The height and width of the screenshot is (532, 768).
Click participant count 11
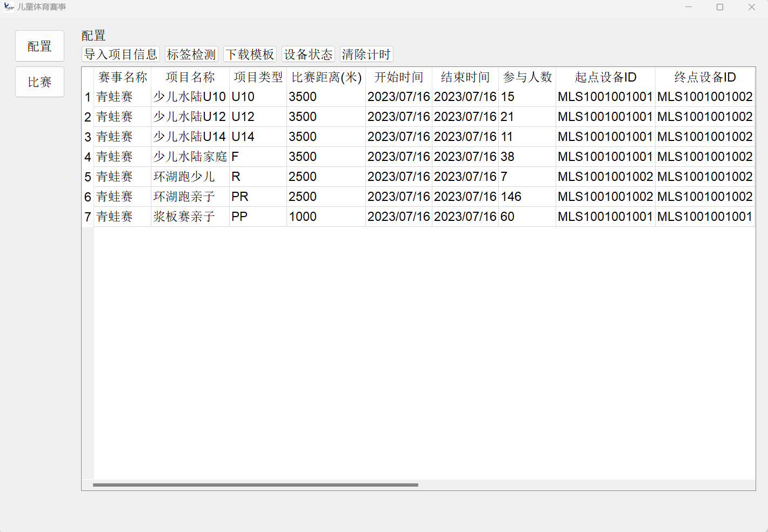click(527, 137)
